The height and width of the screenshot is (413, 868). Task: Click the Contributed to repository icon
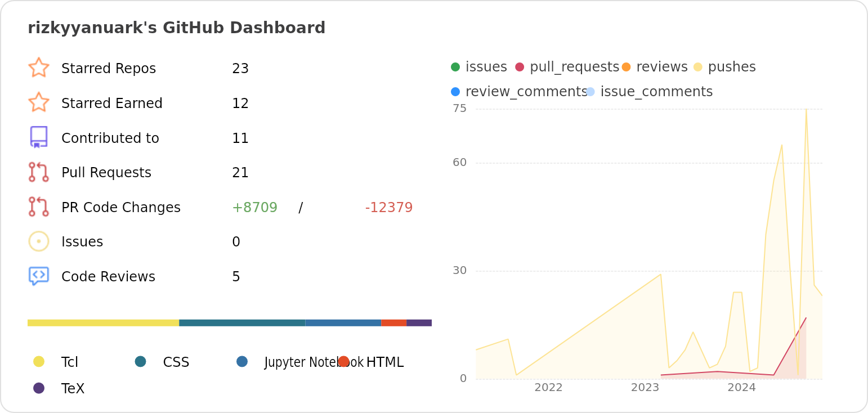[x=39, y=137]
